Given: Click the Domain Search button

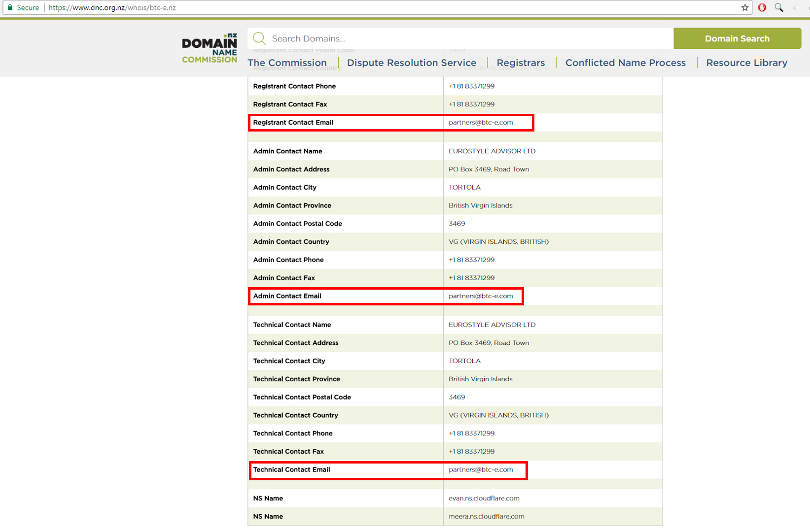Looking at the screenshot, I should pos(737,38).
